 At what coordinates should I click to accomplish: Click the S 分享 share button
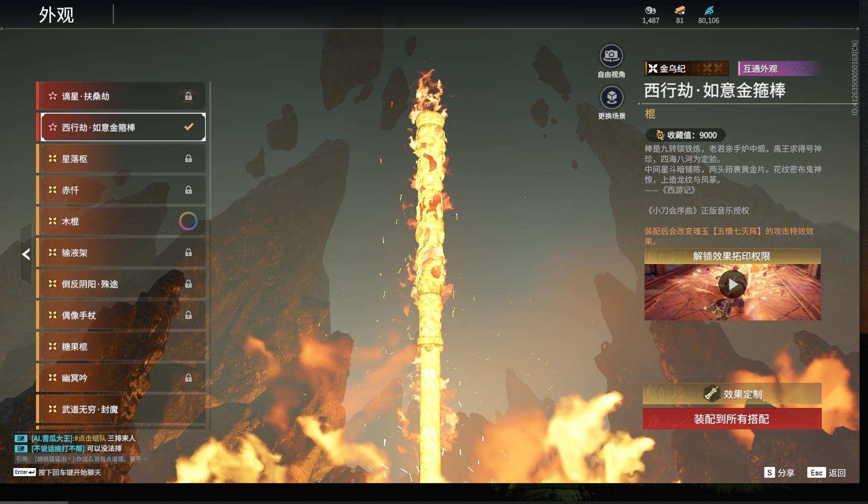click(779, 472)
